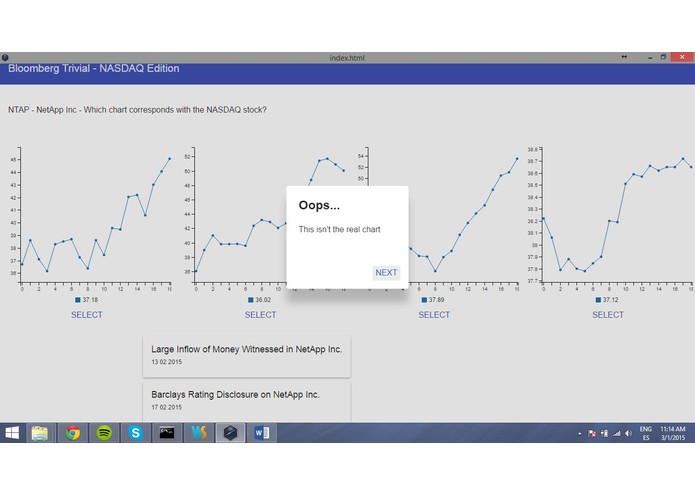The height and width of the screenshot is (494, 695).
Task: Select the chart labeled 36.02
Action: [x=260, y=315]
